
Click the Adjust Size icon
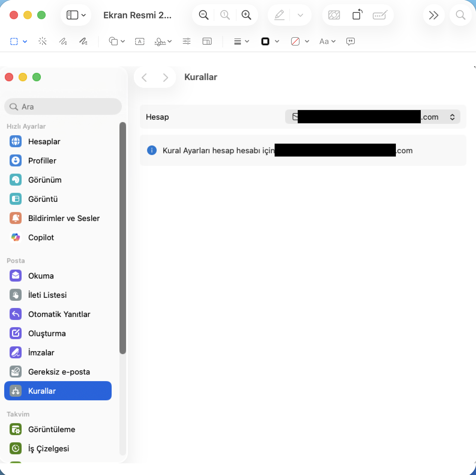(x=207, y=41)
